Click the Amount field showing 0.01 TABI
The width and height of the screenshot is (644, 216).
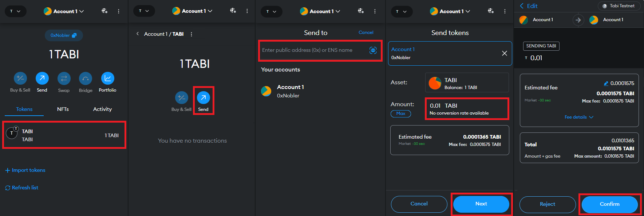tap(467, 109)
